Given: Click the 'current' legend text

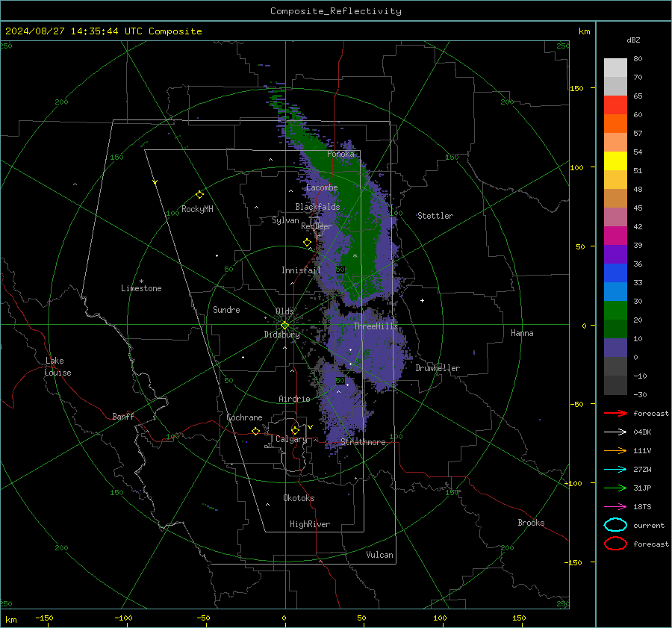Looking at the screenshot, I should point(649,525).
